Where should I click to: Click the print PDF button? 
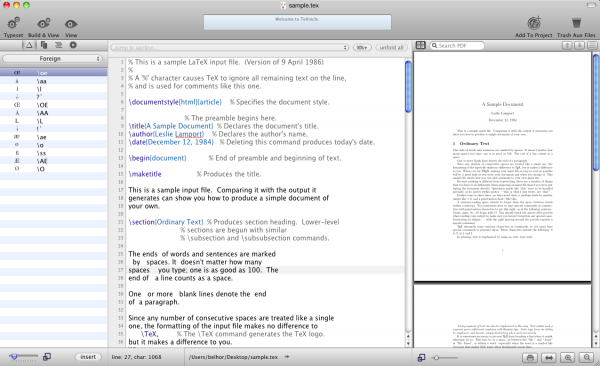(530, 358)
